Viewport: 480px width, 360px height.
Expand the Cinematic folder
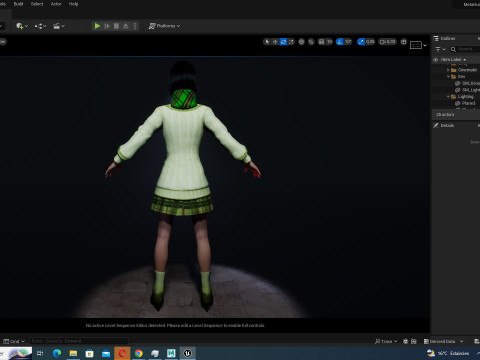[448, 70]
